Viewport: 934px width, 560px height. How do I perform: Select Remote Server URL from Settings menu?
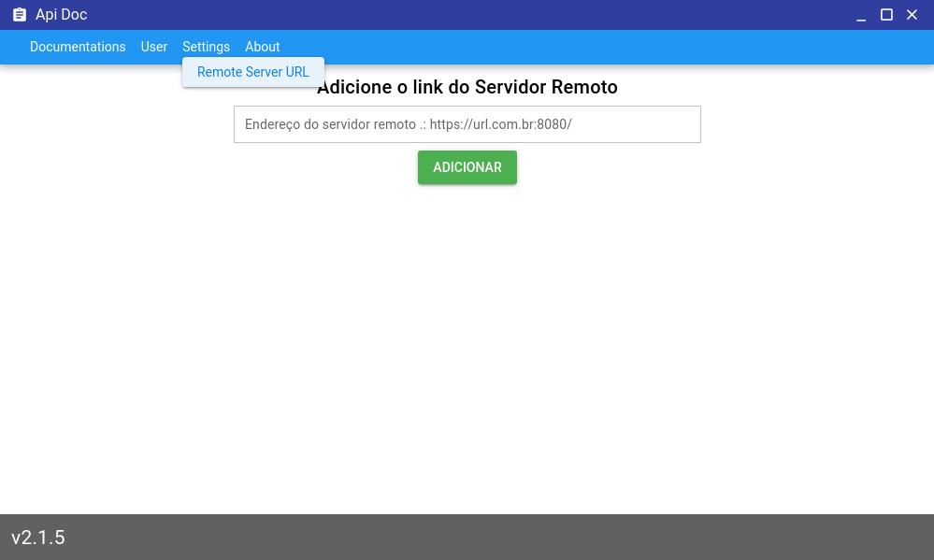[x=252, y=72]
